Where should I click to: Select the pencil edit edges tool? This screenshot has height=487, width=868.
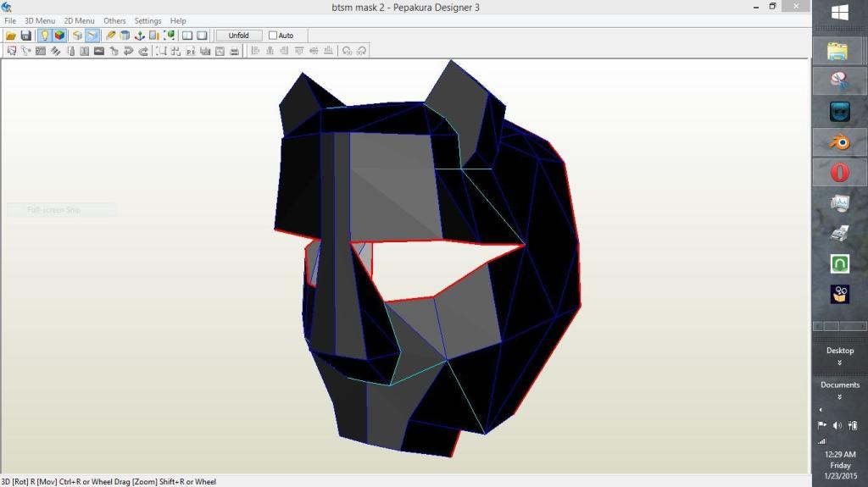pyautogui.click(x=110, y=36)
